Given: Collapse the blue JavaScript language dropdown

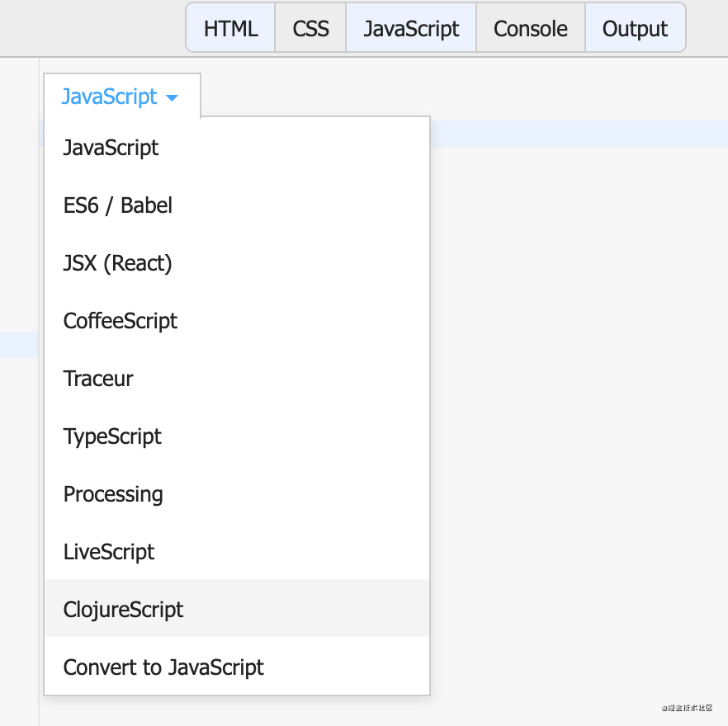Looking at the screenshot, I should point(121,97).
